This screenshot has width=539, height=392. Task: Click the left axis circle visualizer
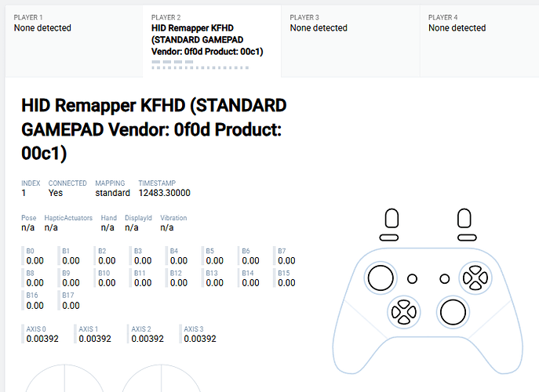(x=64, y=378)
